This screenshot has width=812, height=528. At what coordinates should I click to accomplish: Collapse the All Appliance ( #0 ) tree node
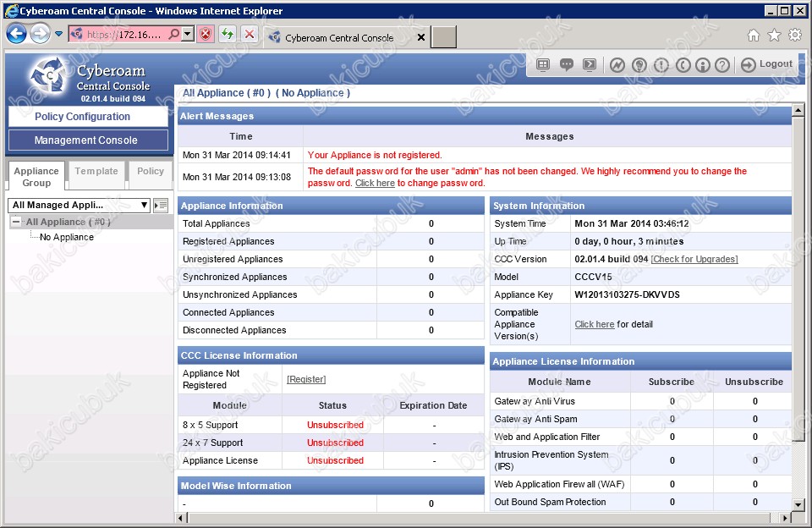17,222
